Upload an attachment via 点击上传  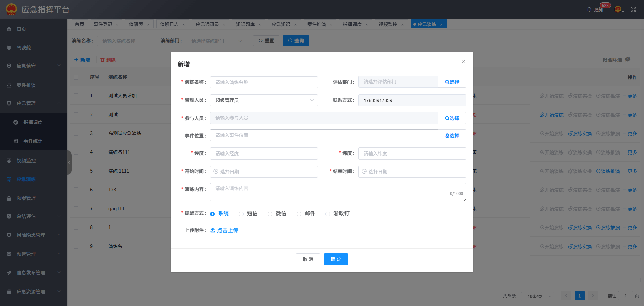point(224,230)
